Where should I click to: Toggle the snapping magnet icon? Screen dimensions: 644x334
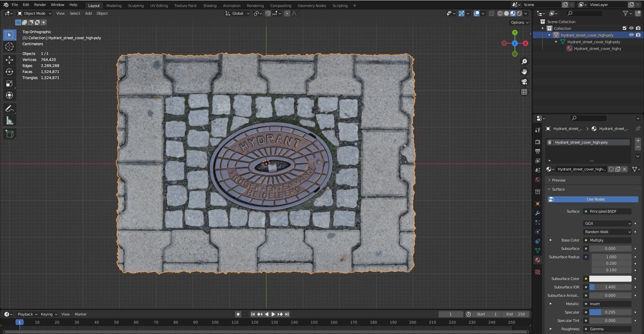[268, 13]
